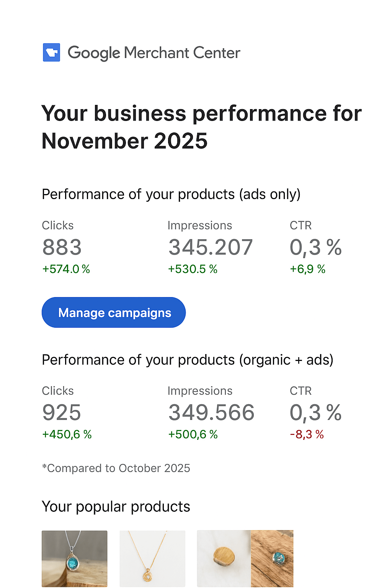The width and height of the screenshot is (392, 588).
Task: Click the +574.0 % clicks change
Action: 66,269
